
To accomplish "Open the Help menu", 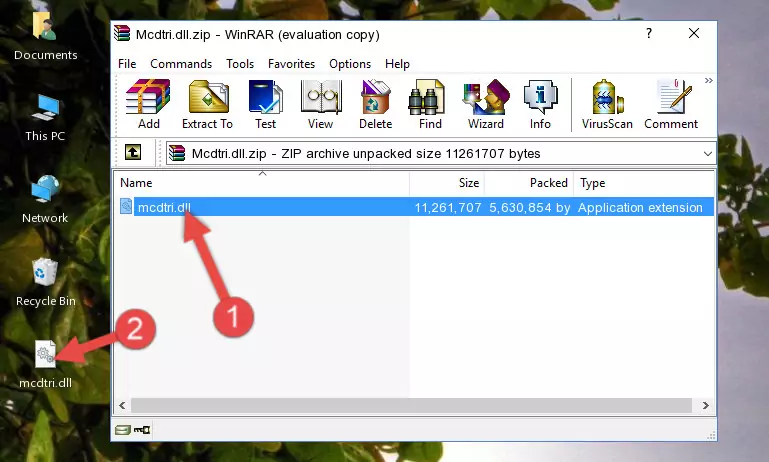I will click(x=397, y=64).
